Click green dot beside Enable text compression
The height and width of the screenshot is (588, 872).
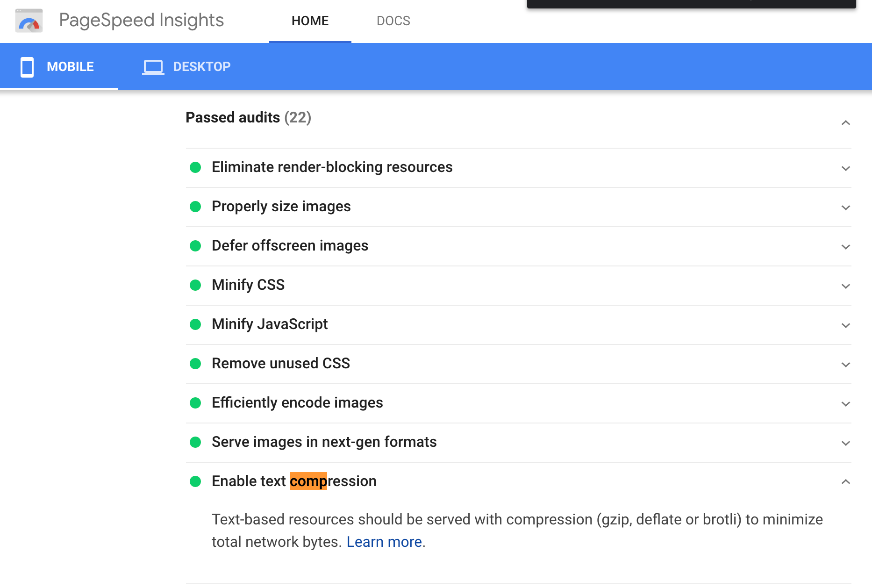(195, 481)
